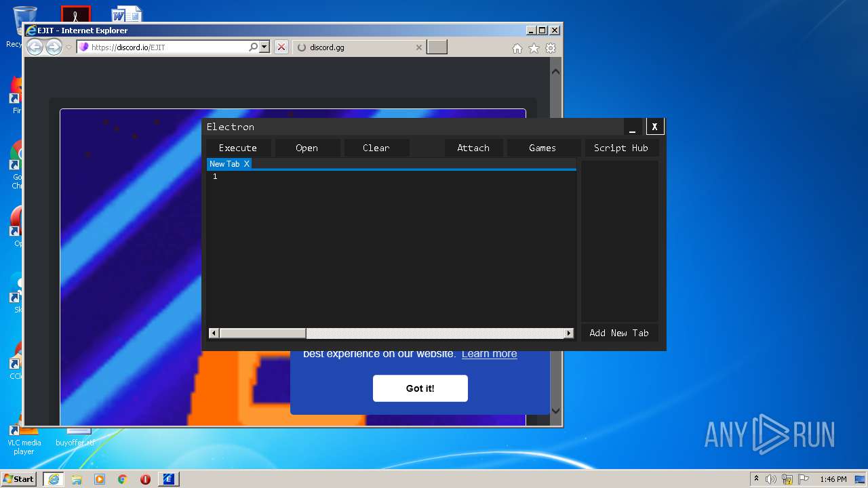This screenshot has width=868, height=488.
Task: Open Windows Media Player taskbar icon
Action: coord(100,479)
